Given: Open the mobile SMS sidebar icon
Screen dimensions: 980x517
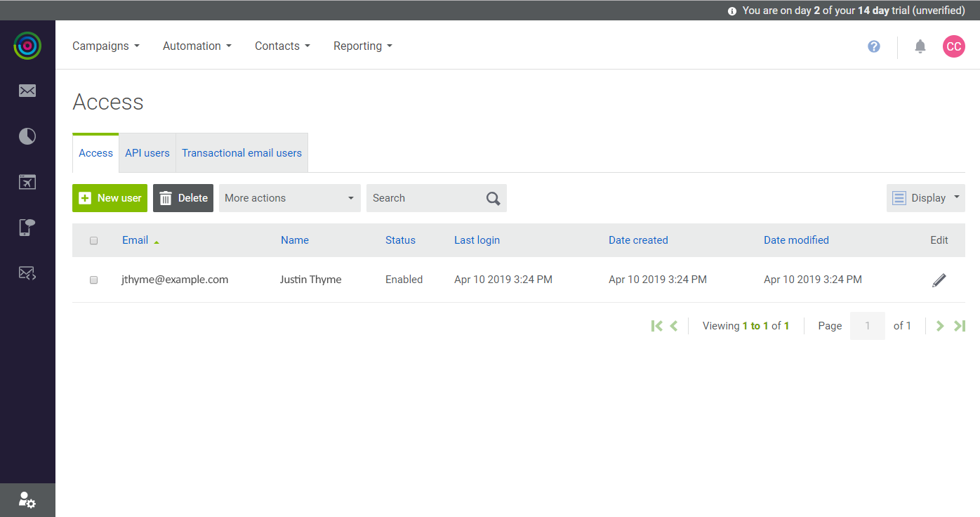Looking at the screenshot, I should [27, 228].
